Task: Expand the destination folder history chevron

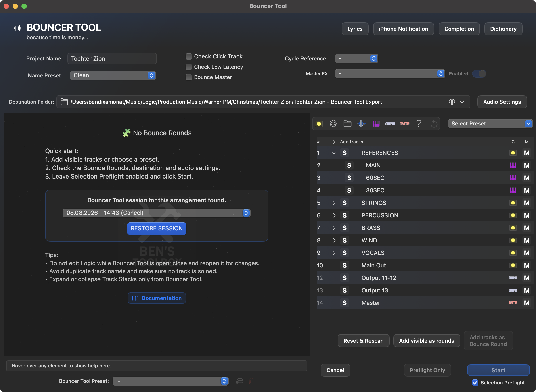Action: pyautogui.click(x=461, y=102)
